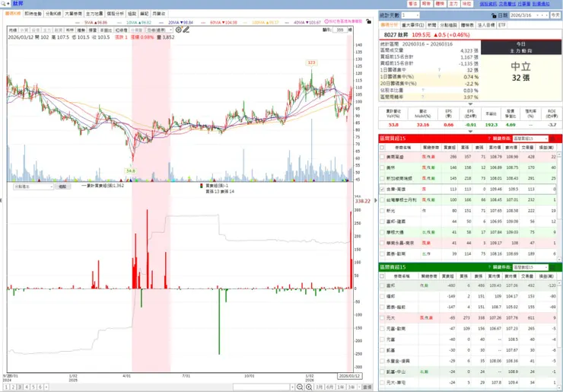Click the 20MA legend entry
The width and height of the screenshot is (563, 392).
pos(180,22)
